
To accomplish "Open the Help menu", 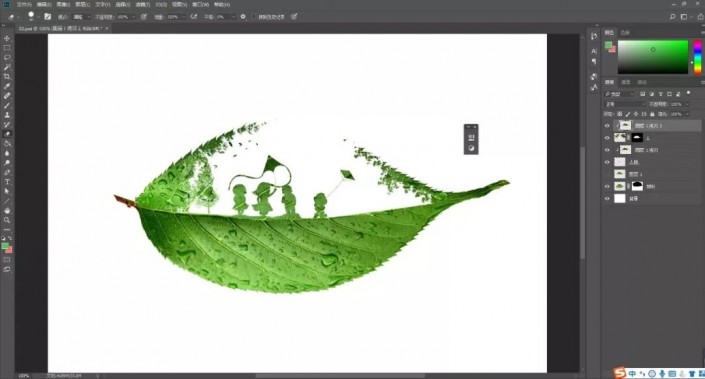I will pyautogui.click(x=222, y=4).
